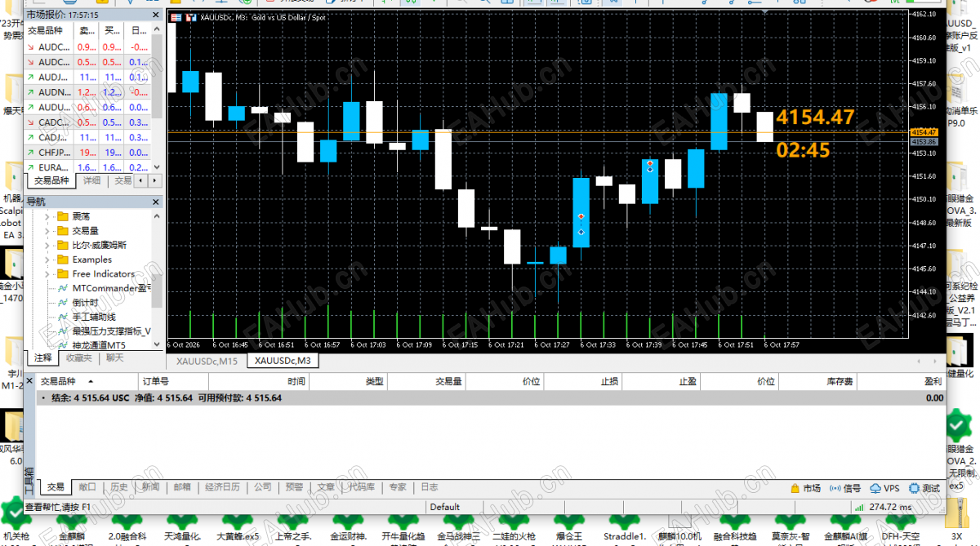This screenshot has height=546, width=980.
Task: Select the 倒计时 indicator item
Action: 86,302
